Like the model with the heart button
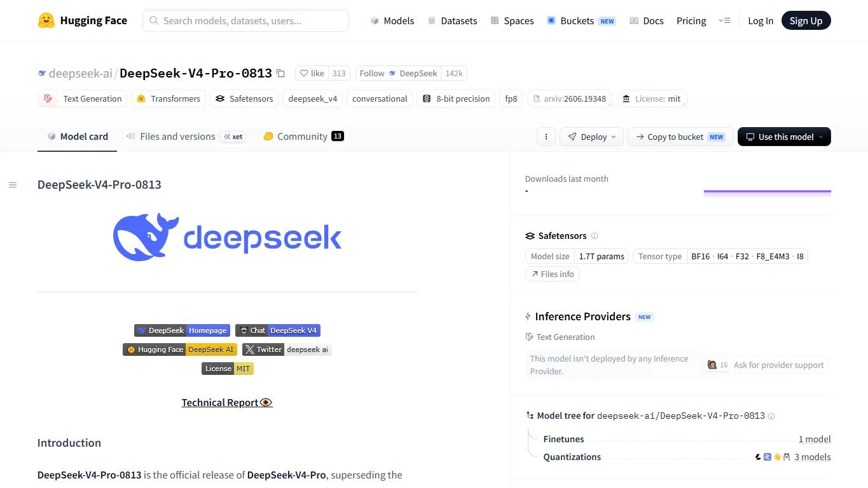This screenshot has height=488, width=868. tap(312, 73)
